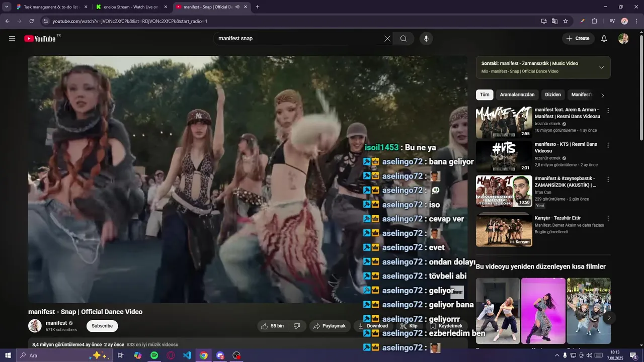The width and height of the screenshot is (644, 362).
Task: Open options for manifesto KTS video
Action: coord(608,145)
